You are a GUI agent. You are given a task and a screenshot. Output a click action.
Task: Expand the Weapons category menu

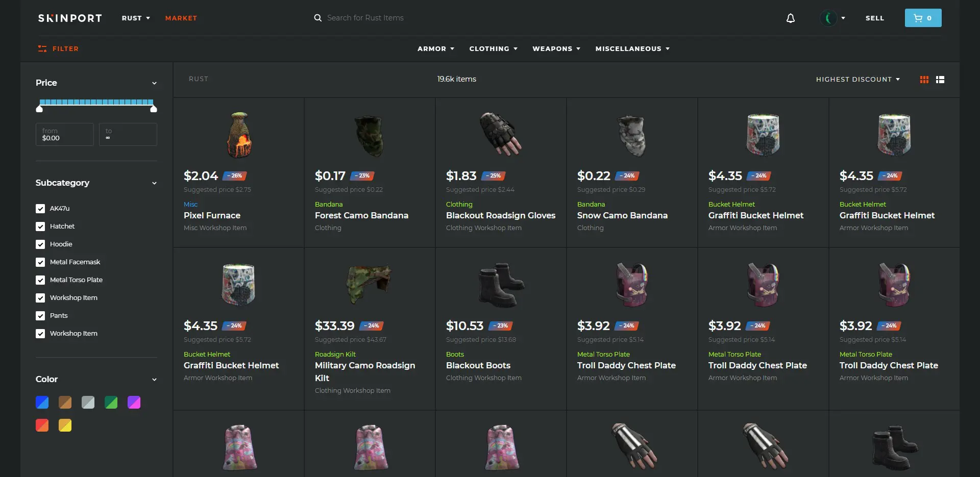(x=556, y=49)
